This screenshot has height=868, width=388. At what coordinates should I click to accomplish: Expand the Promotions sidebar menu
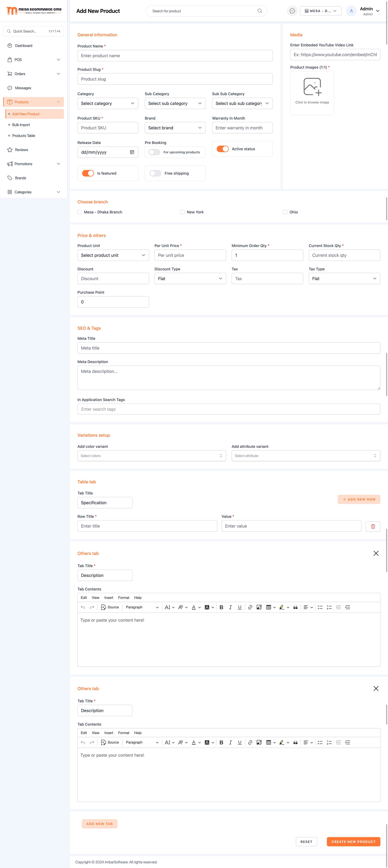pyautogui.click(x=34, y=164)
